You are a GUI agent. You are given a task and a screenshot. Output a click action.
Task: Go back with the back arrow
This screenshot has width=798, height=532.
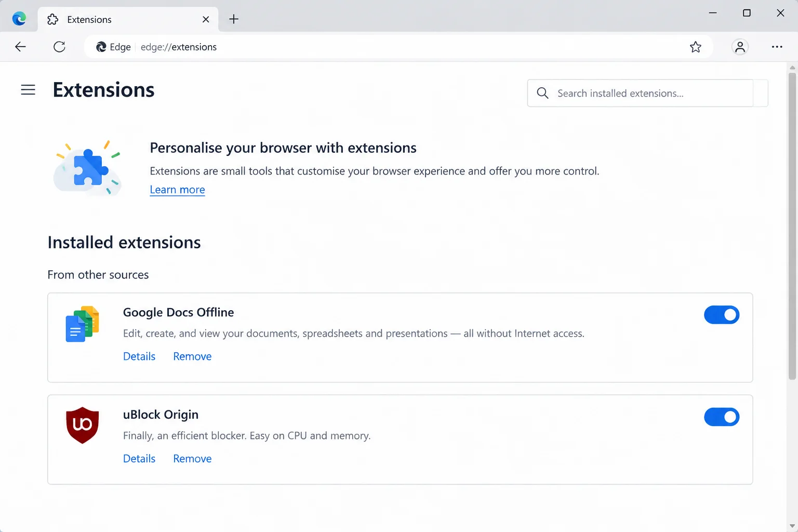point(20,47)
